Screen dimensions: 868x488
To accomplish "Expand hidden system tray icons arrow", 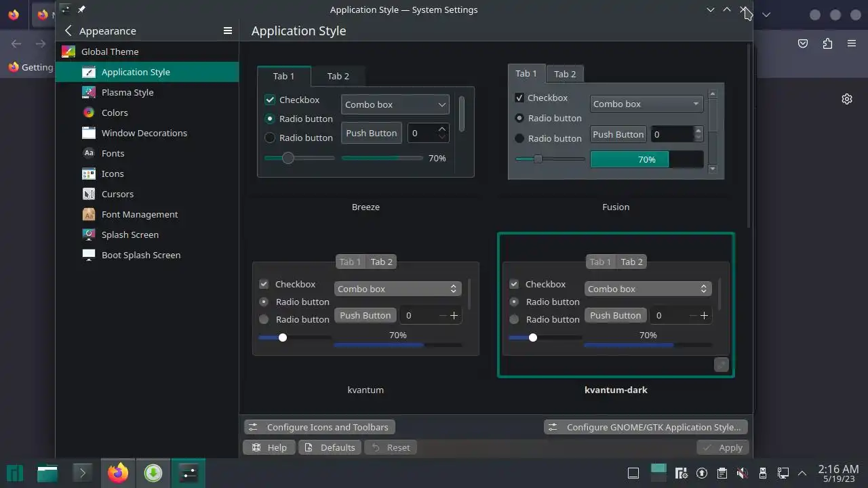I will (802, 473).
